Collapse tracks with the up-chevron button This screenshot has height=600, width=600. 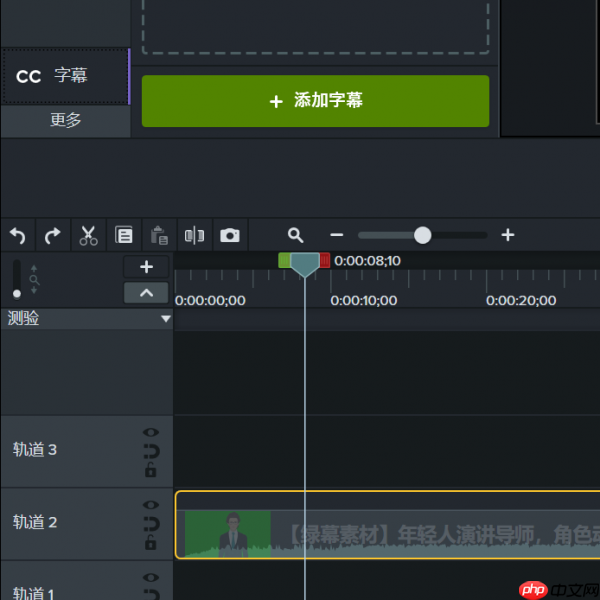pos(146,293)
